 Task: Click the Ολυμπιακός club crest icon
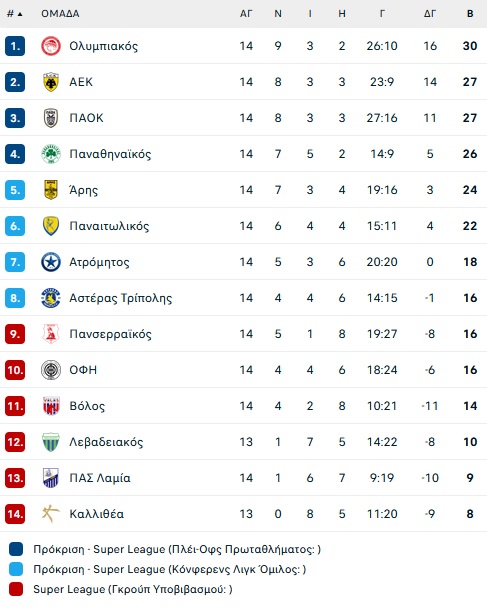tap(51, 46)
